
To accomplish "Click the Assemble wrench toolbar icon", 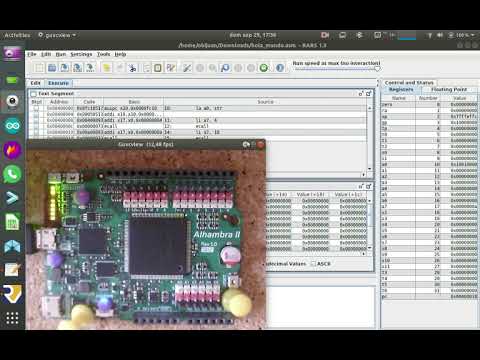I will (187, 68).
